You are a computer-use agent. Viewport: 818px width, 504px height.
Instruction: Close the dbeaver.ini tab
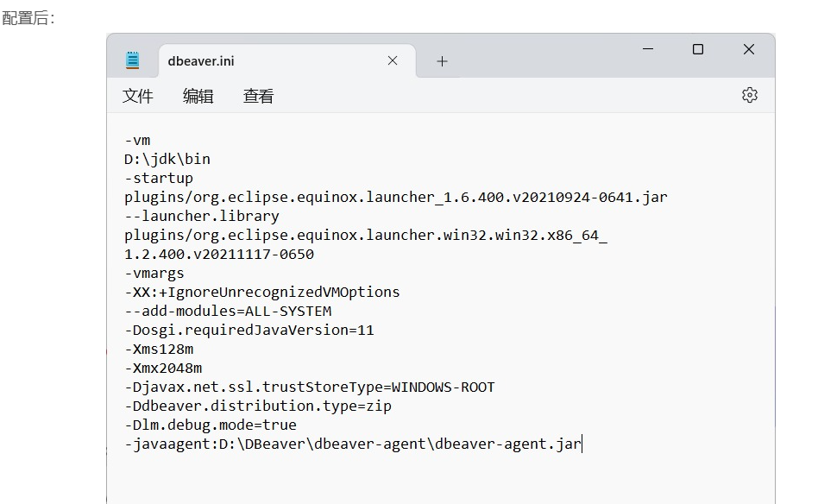pos(393,60)
